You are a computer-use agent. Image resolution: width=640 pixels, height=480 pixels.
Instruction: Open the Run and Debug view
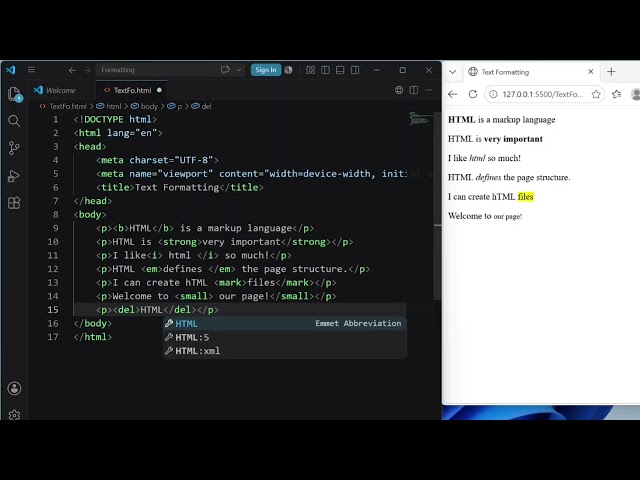pos(14,176)
